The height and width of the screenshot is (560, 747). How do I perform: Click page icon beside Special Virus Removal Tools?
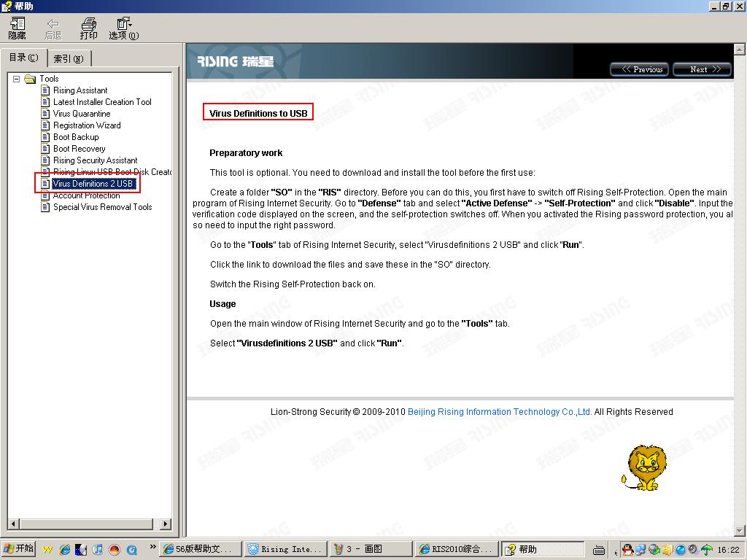[x=45, y=207]
